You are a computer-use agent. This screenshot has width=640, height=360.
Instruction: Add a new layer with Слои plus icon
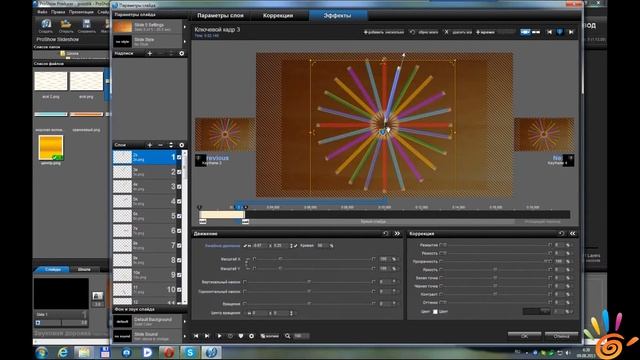(x=150, y=145)
